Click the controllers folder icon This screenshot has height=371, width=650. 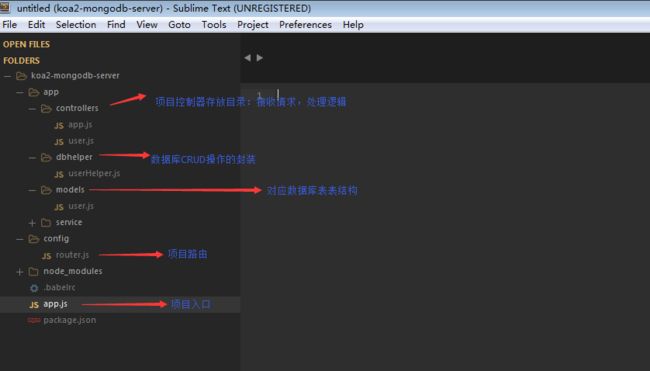[46, 109]
